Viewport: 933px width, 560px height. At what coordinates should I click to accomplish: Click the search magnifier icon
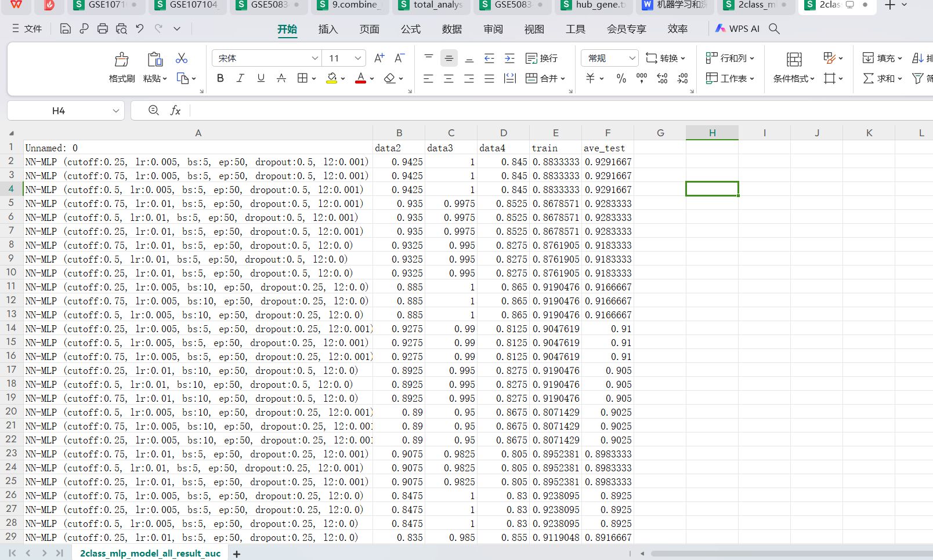pos(774,28)
